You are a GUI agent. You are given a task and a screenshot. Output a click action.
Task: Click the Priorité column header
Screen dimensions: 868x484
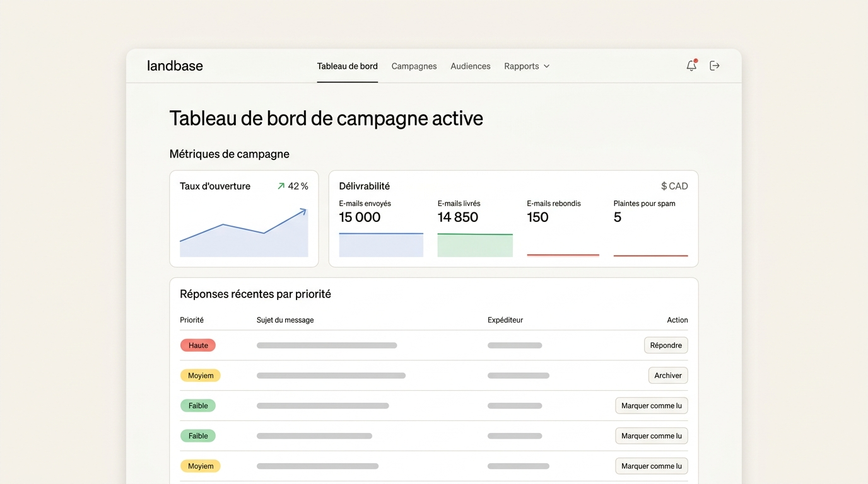click(x=192, y=320)
